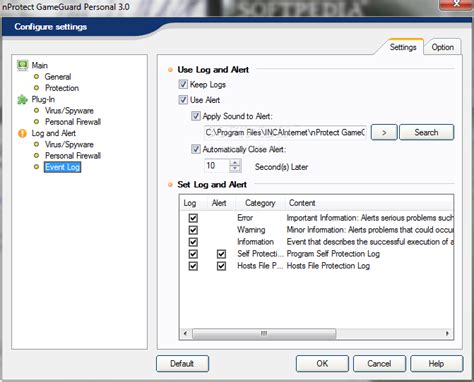The image size is (474, 382).
Task: Select 'Hosts File Protection Log' text
Action: coord(328,266)
